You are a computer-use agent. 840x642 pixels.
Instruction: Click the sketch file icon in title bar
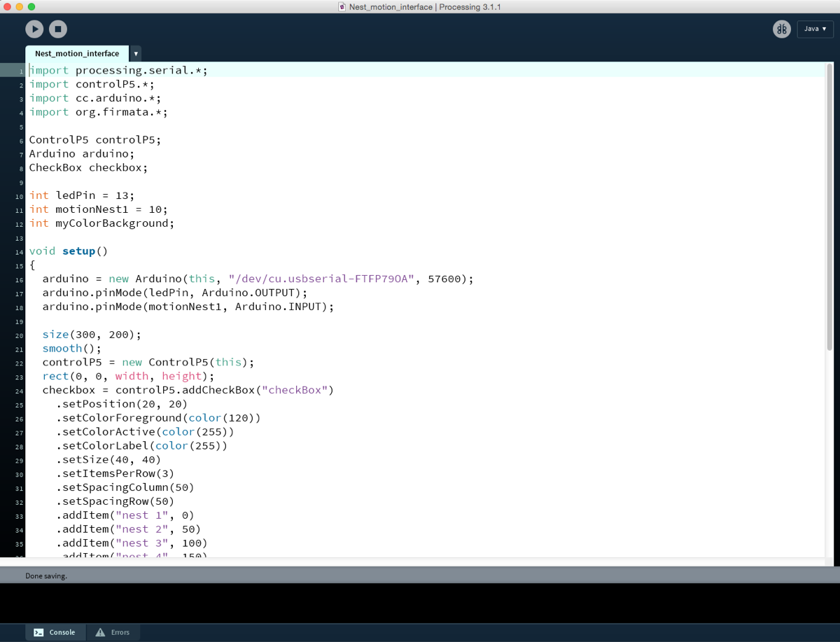[x=342, y=7]
